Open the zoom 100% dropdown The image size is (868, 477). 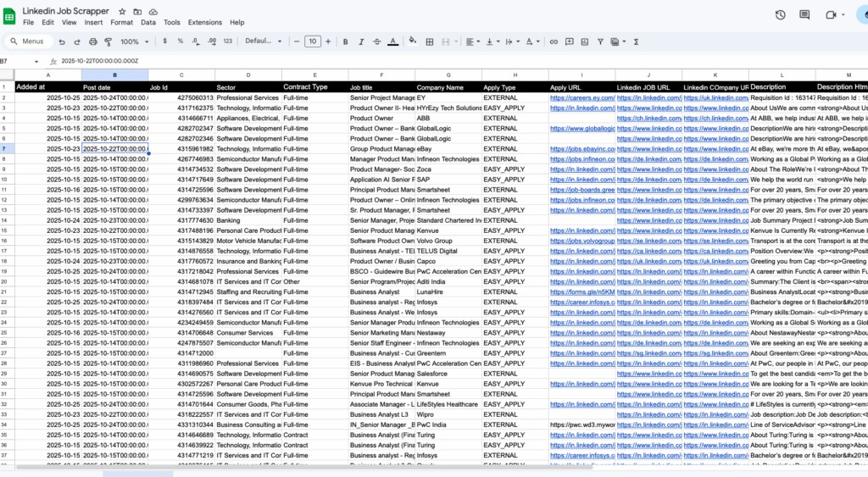pos(135,42)
